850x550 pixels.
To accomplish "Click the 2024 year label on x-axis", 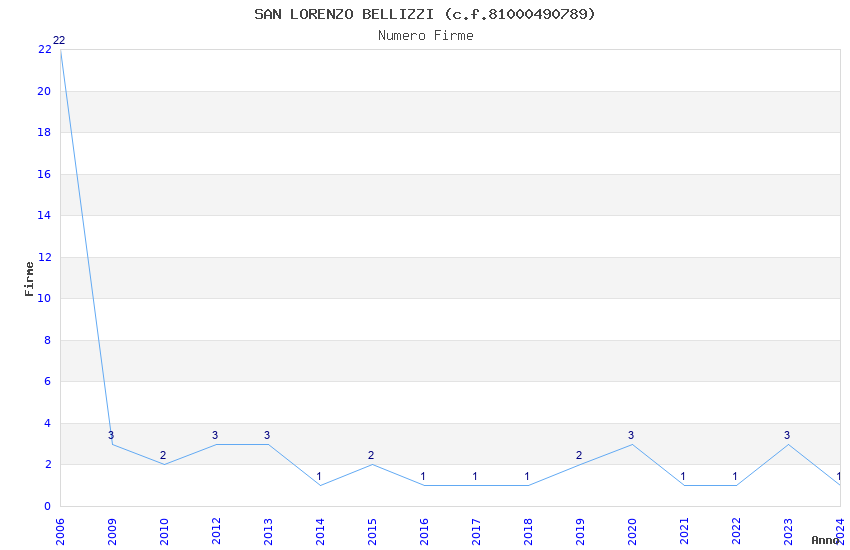I will (x=840, y=526).
